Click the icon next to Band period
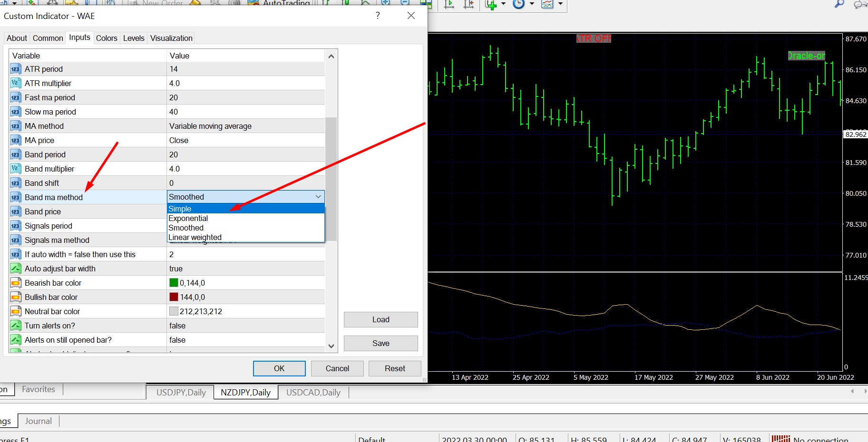Screen dimensions: 868x442 (x=16, y=154)
